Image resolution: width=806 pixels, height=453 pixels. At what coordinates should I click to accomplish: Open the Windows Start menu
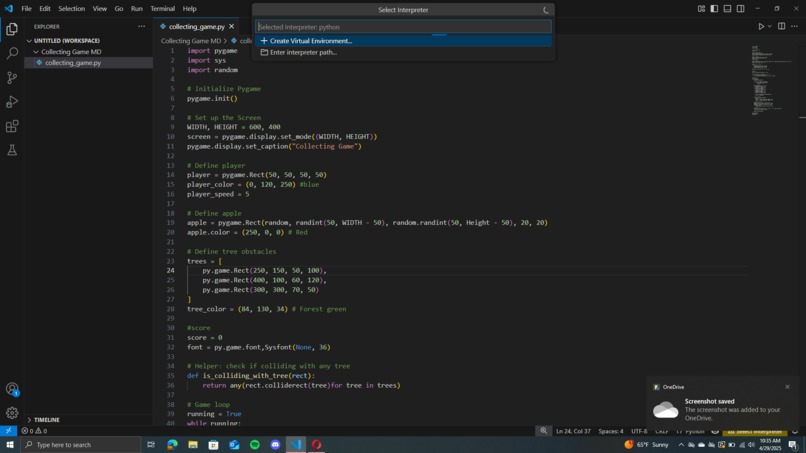pos(10,445)
